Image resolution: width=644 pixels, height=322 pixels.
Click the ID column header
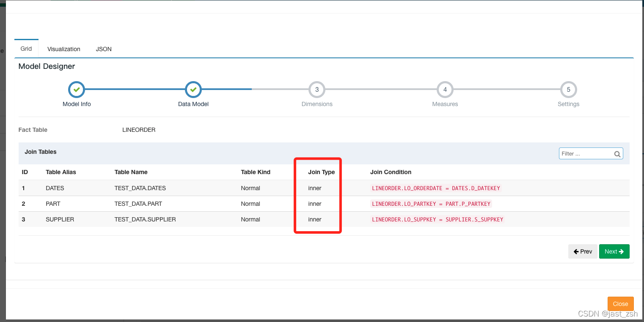click(25, 172)
